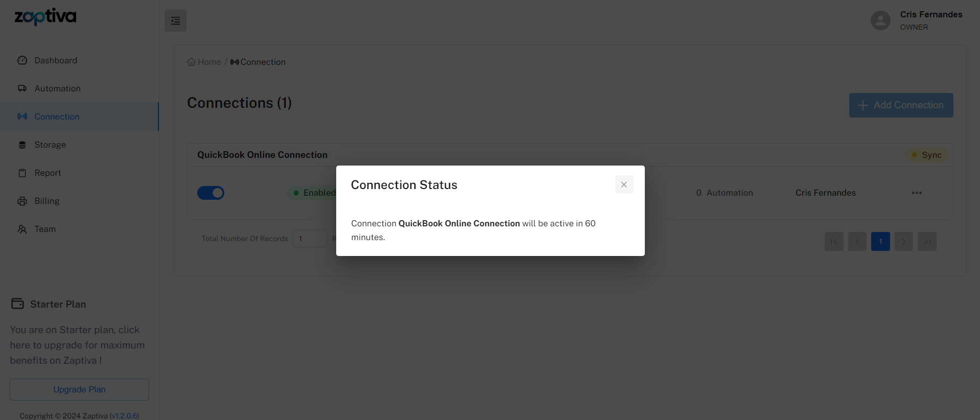Click the Sync status badge
980x420 pixels.
click(927, 155)
